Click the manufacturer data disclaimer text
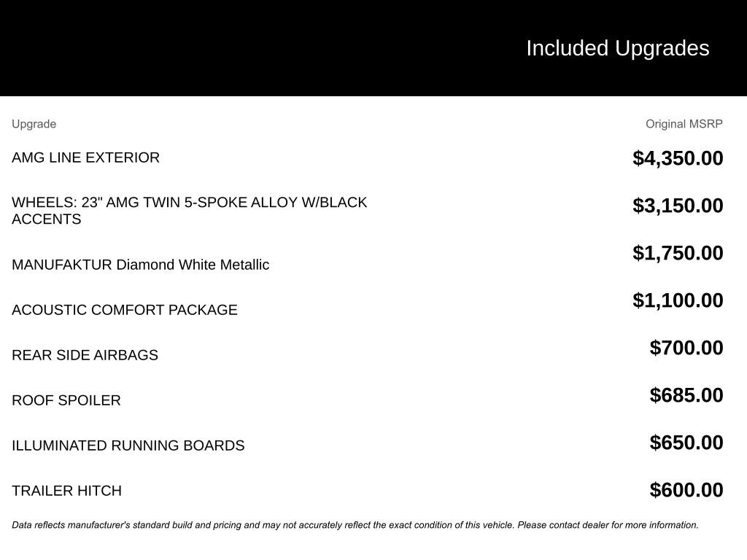This screenshot has width=747, height=560. 355,525
